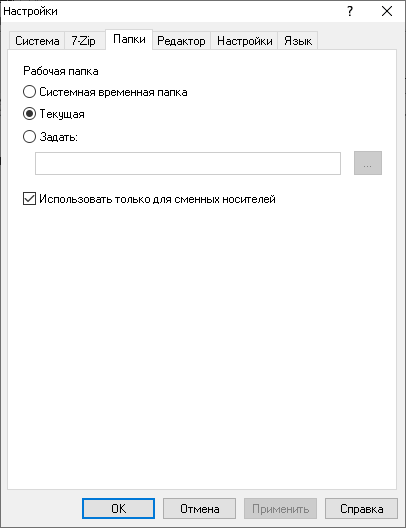Viewport: 406px width, 528px height.
Task: Click the question mark help icon in title bar
Action: 350,11
